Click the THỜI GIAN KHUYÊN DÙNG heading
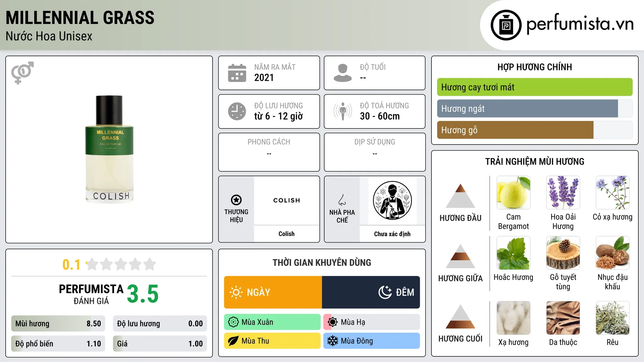The image size is (644, 362). 322,263
